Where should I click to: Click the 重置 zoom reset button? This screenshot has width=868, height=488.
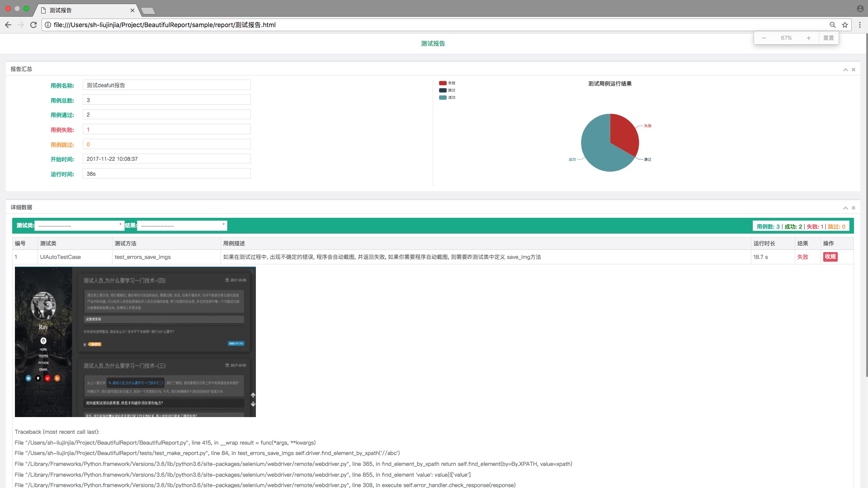[829, 38]
